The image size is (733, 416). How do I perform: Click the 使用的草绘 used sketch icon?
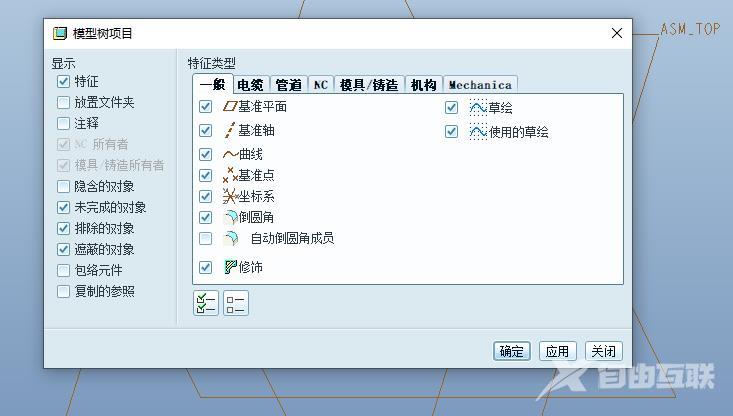point(478,132)
